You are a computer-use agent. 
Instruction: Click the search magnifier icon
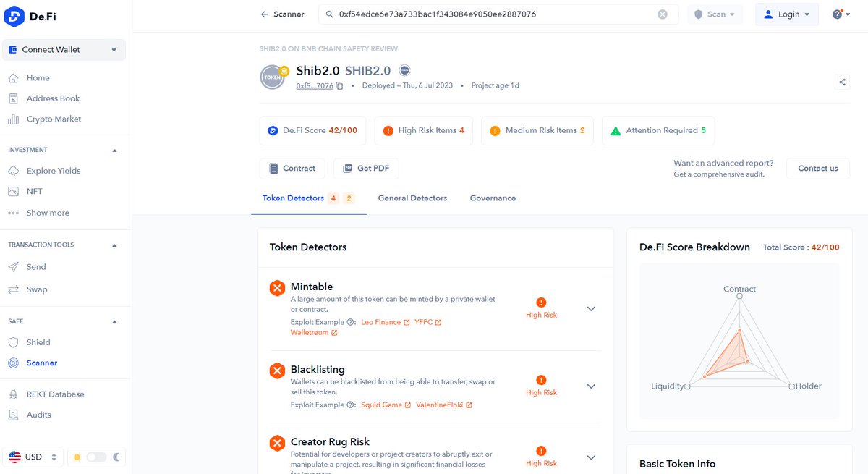coord(330,14)
